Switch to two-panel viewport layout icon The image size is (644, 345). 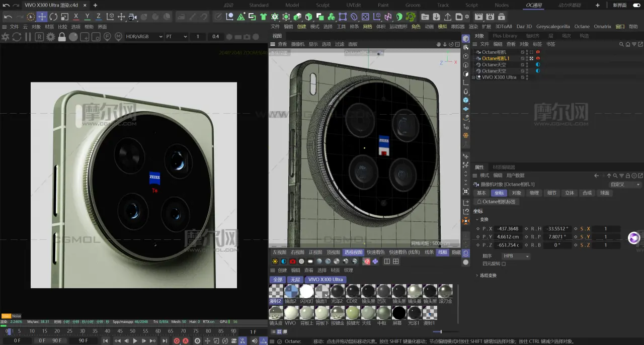click(x=387, y=262)
